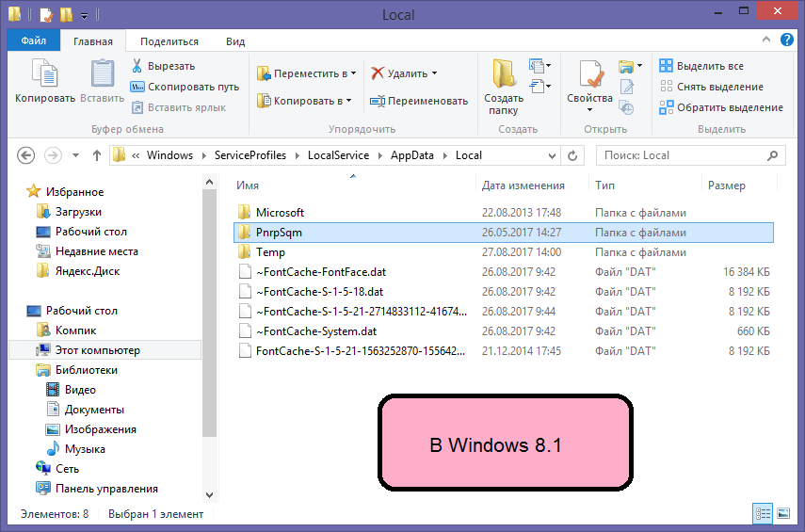This screenshot has width=805, height=532.
Task: Expand the Properties (Свойства) dropdown arrow
Action: pyautogui.click(x=589, y=109)
